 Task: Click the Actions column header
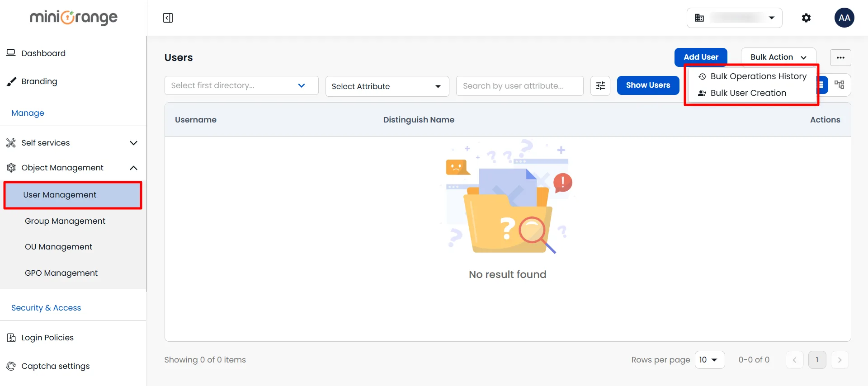pos(825,120)
